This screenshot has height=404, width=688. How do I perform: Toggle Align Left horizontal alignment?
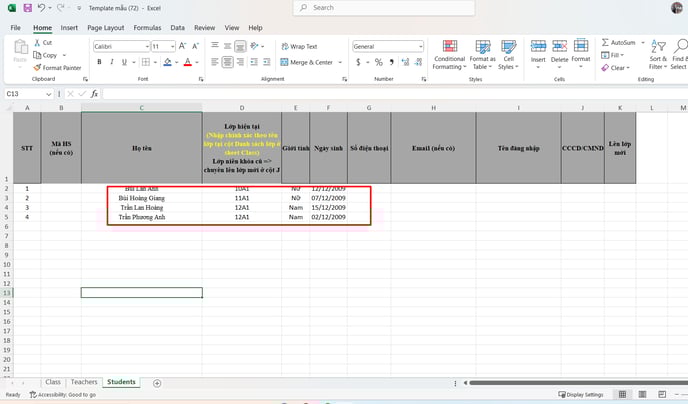click(215, 62)
